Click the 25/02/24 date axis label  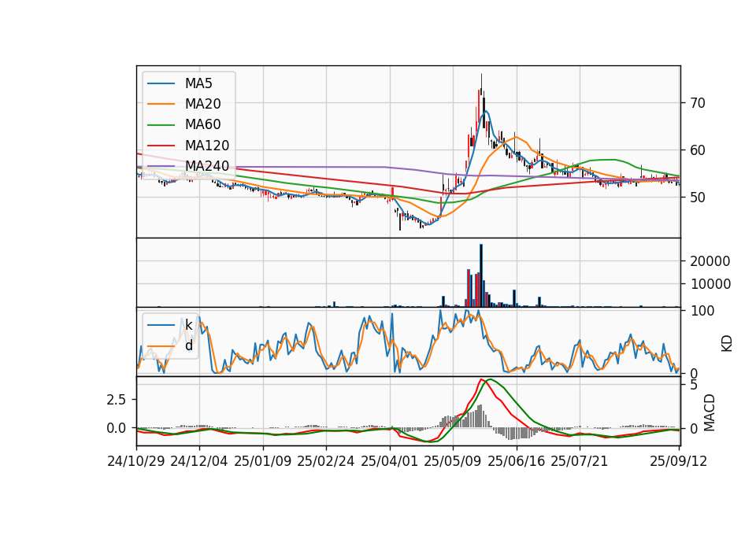(x=326, y=461)
